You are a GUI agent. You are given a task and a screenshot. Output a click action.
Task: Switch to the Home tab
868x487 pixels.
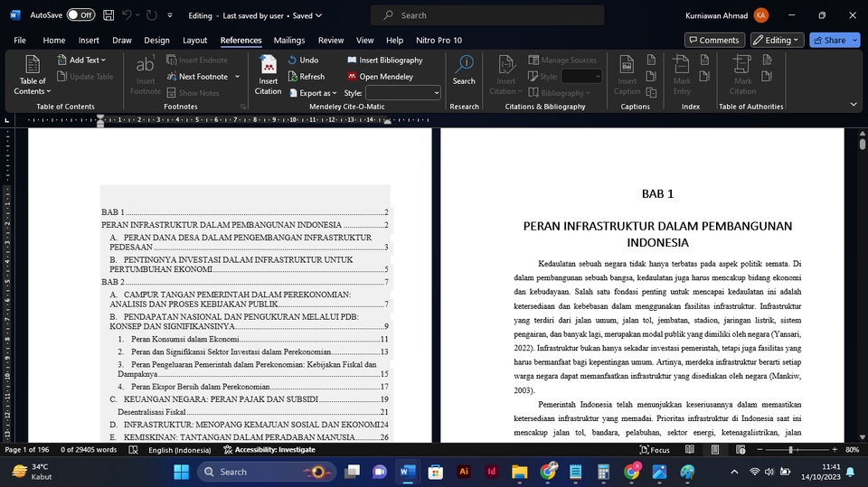[x=53, y=40]
